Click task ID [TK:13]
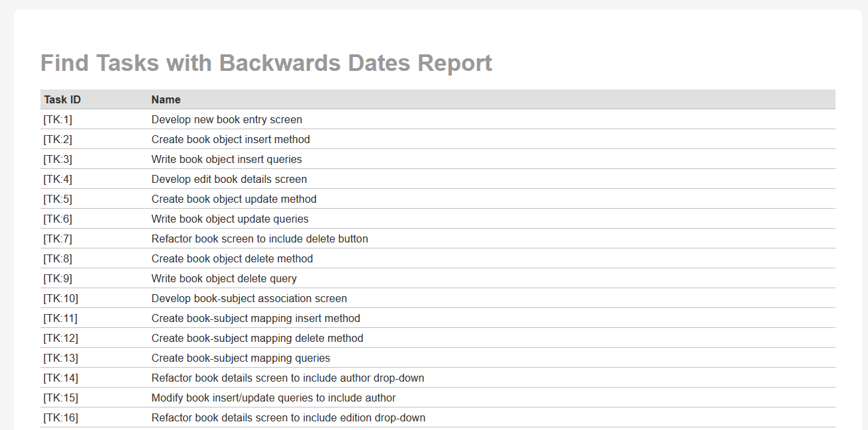The width and height of the screenshot is (868, 430). point(60,358)
